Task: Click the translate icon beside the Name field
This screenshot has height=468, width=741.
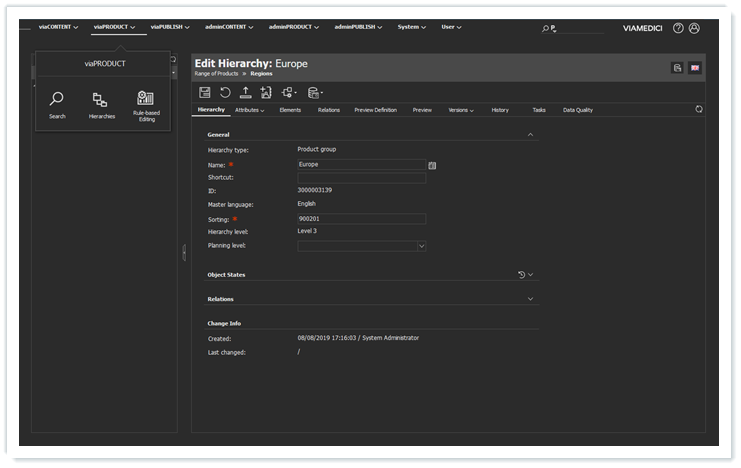Action: coord(432,164)
